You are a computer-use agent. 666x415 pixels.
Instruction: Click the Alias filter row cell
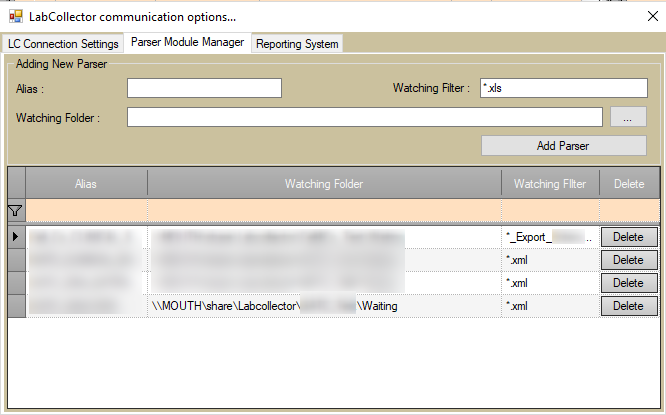click(87, 211)
